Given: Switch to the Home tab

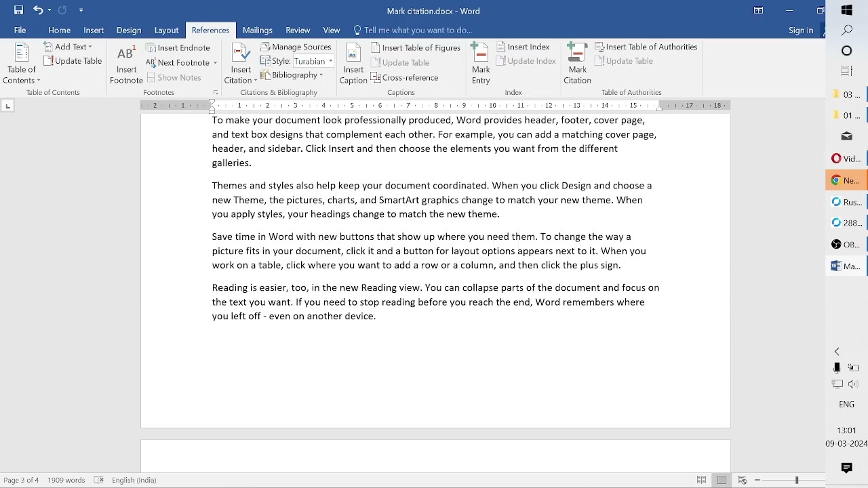Looking at the screenshot, I should (x=59, y=30).
